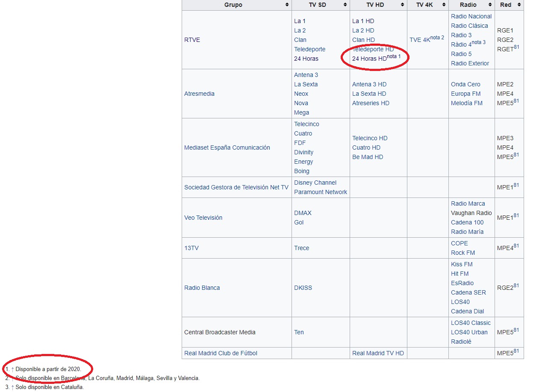Viewport: 548px width, 392px height.
Task: Open the Radio Clásica link
Action: click(x=469, y=26)
